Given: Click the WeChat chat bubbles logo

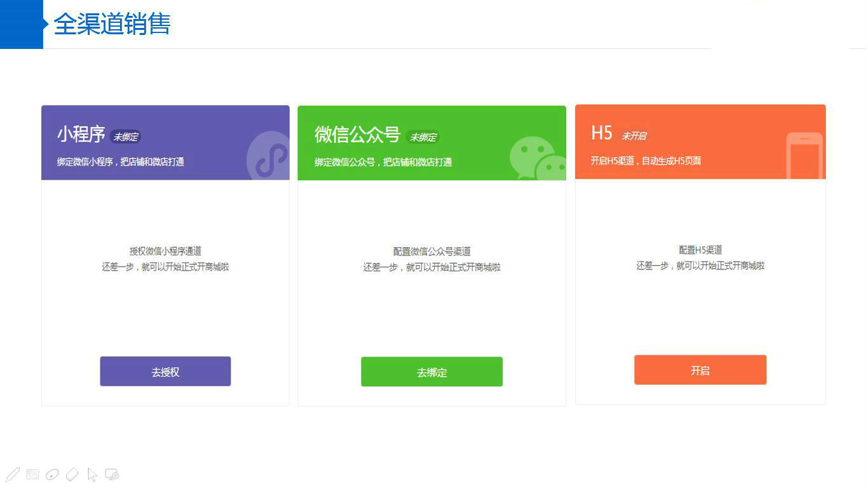Looking at the screenshot, I should (x=538, y=159).
